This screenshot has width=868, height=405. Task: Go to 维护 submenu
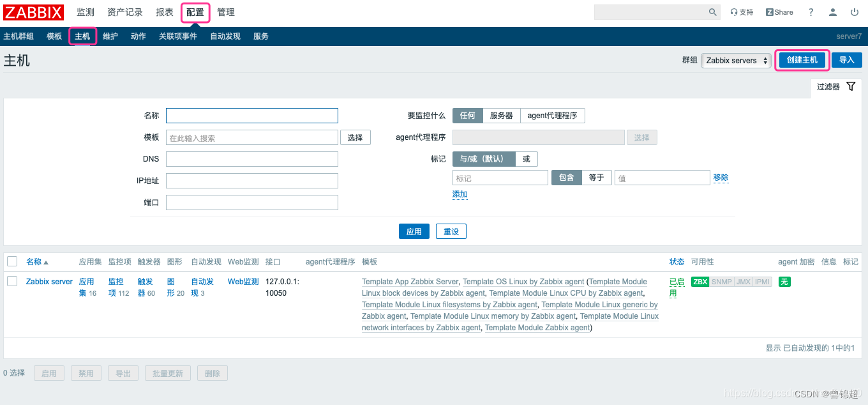110,36
